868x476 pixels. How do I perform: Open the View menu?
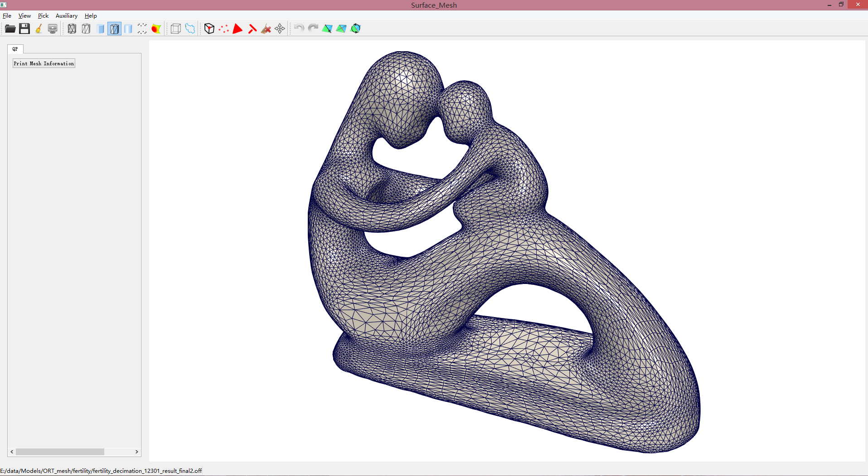pos(24,16)
